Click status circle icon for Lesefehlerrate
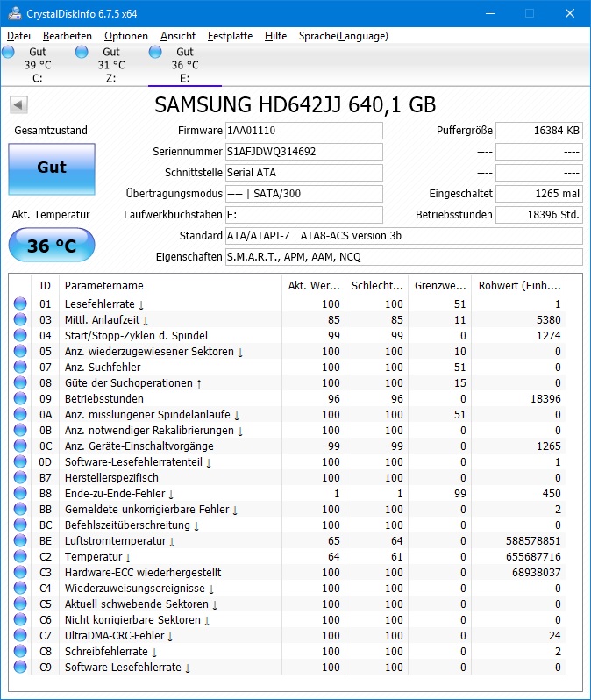The width and height of the screenshot is (591, 700). [x=20, y=304]
